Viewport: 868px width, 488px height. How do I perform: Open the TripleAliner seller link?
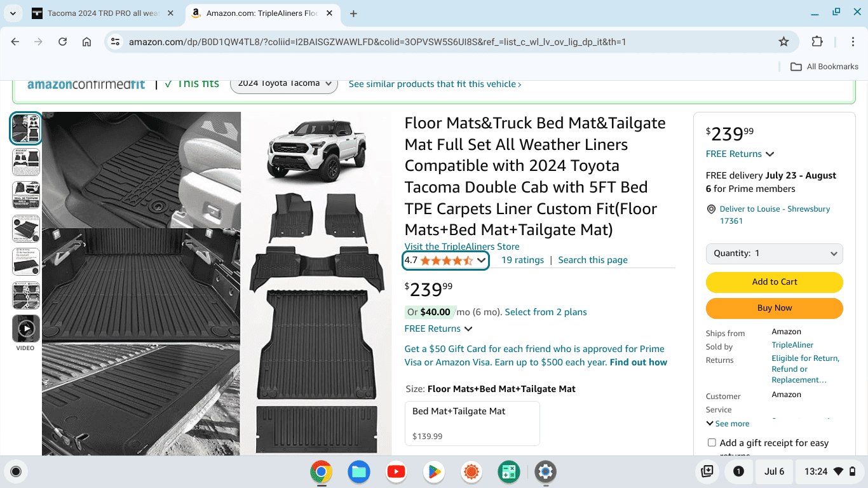click(x=792, y=345)
